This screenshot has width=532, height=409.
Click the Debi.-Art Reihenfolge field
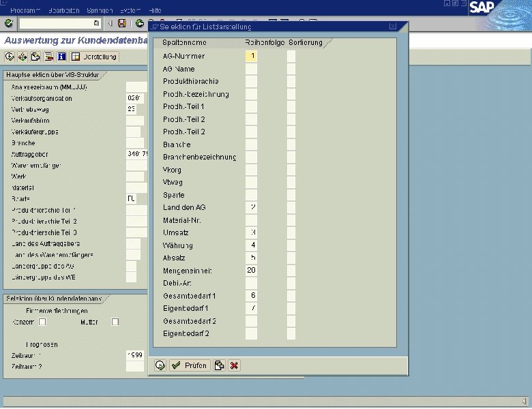pyautogui.click(x=251, y=283)
